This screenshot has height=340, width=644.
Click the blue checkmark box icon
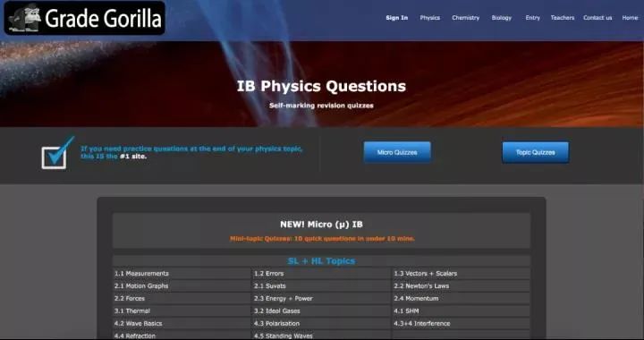click(x=57, y=153)
